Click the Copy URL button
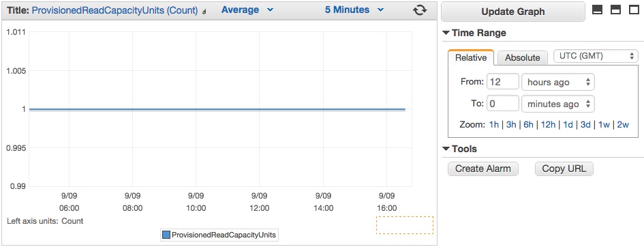This screenshot has height=247, width=644. (x=564, y=169)
